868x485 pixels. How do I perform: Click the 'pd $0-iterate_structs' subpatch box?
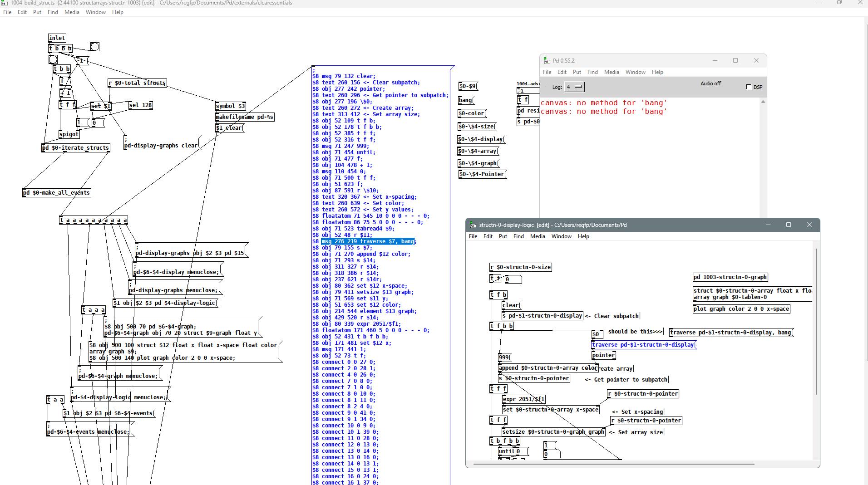[x=76, y=148]
